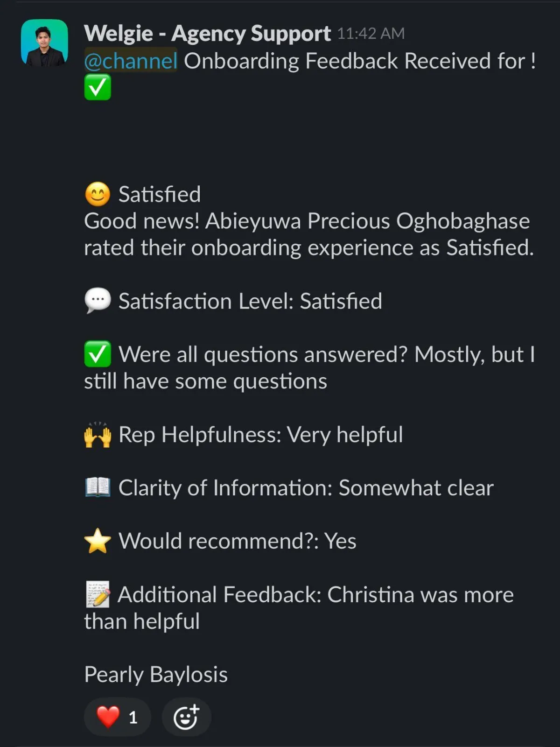The width and height of the screenshot is (560, 747).
Task: Click the memo pencil emoji by Additional Feedback
Action: pos(98,594)
